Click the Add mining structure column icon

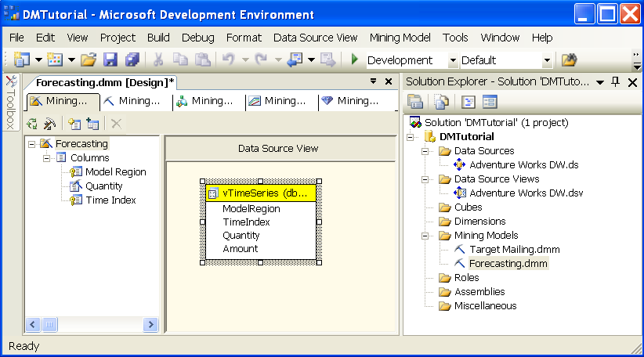(x=74, y=124)
